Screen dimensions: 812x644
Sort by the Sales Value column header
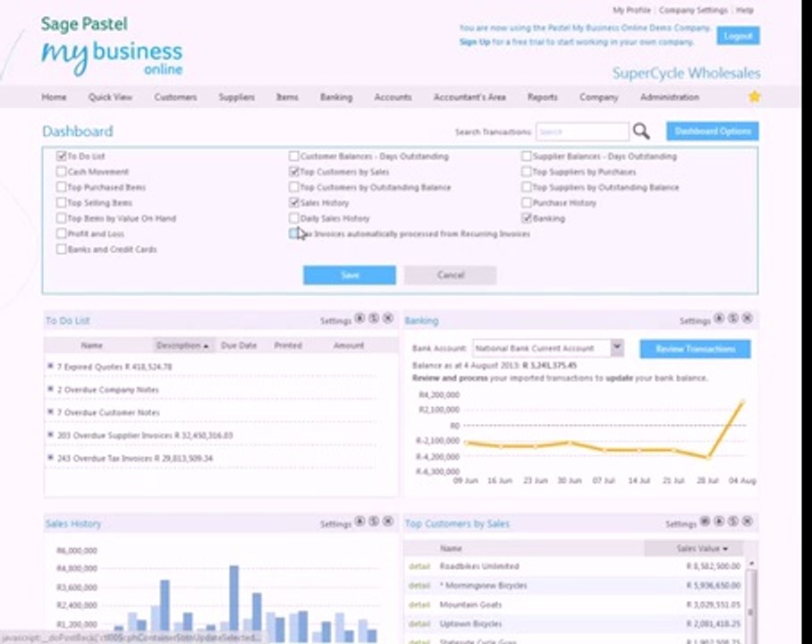[x=701, y=548]
